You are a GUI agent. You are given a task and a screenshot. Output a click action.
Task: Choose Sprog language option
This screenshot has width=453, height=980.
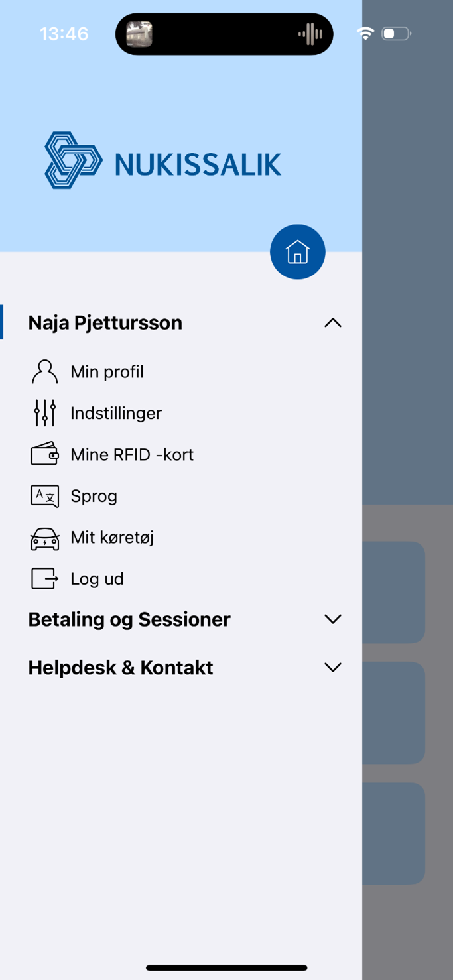(x=94, y=496)
